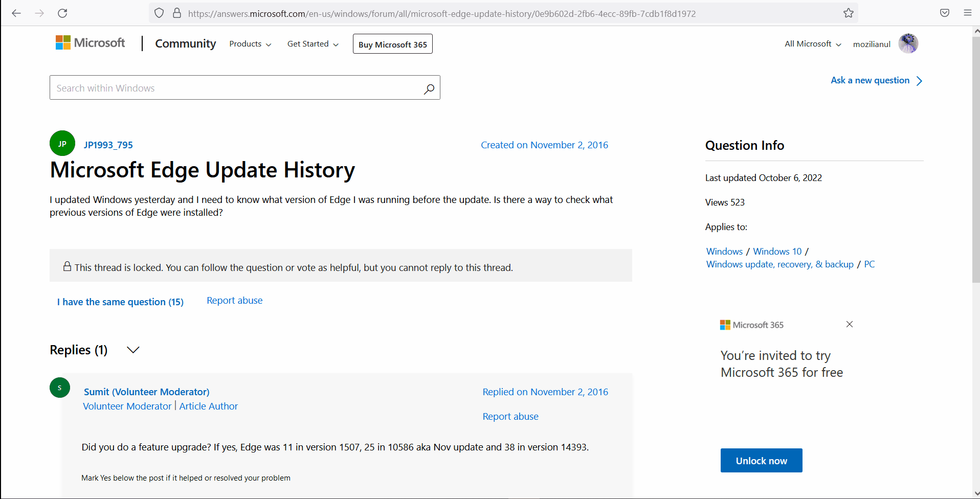The height and width of the screenshot is (499, 980).
Task: Save page with the Pocket icon
Action: [944, 13]
